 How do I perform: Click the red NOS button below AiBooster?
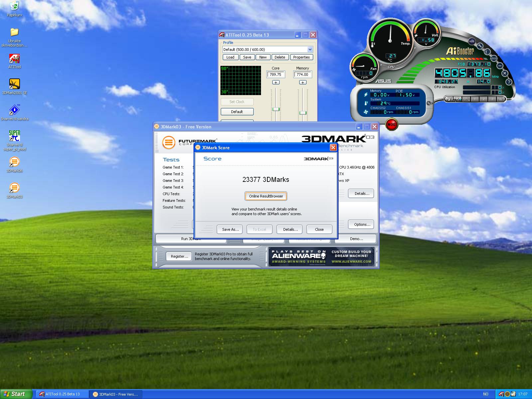(x=392, y=124)
